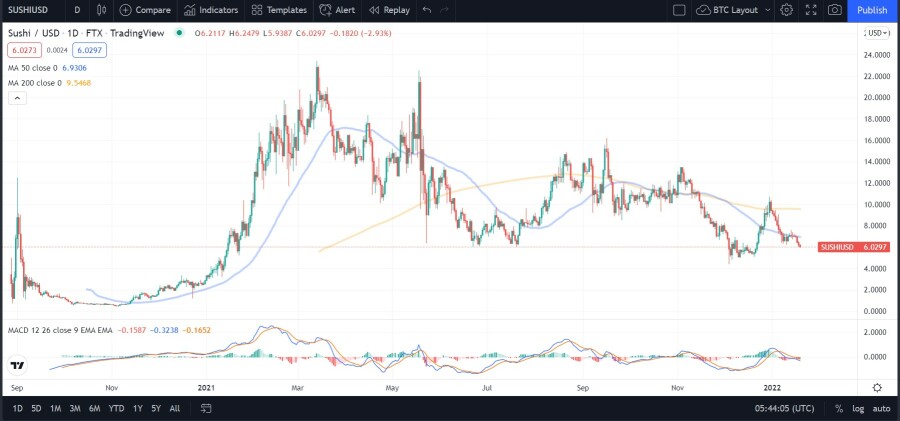
Task: Open the Templates dropdown
Action: tap(279, 10)
